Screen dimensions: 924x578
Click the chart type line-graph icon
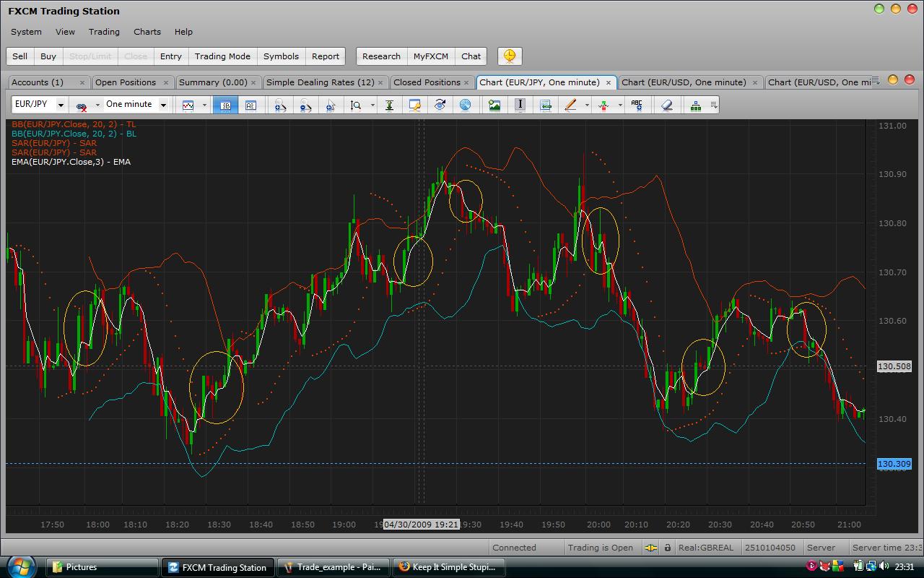point(188,105)
